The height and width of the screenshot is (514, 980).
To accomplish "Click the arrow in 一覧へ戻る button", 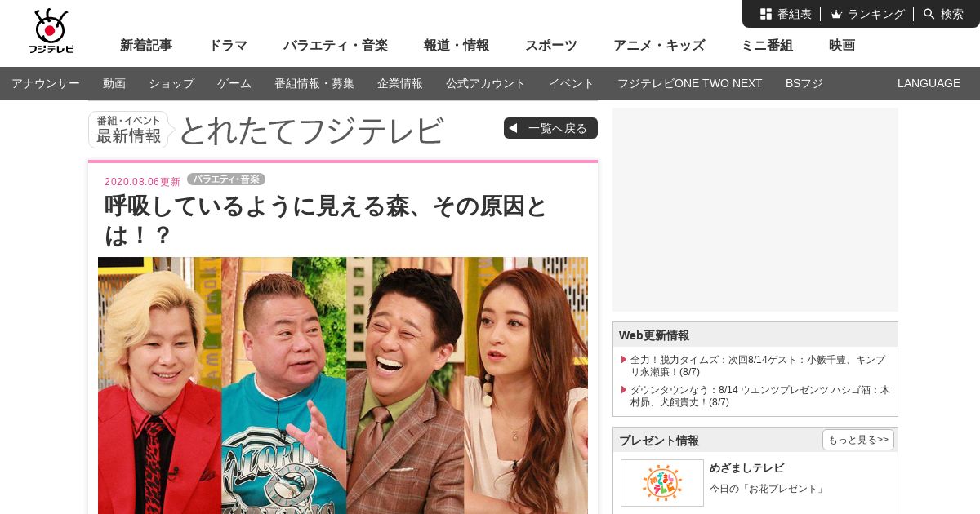I will pos(514,128).
